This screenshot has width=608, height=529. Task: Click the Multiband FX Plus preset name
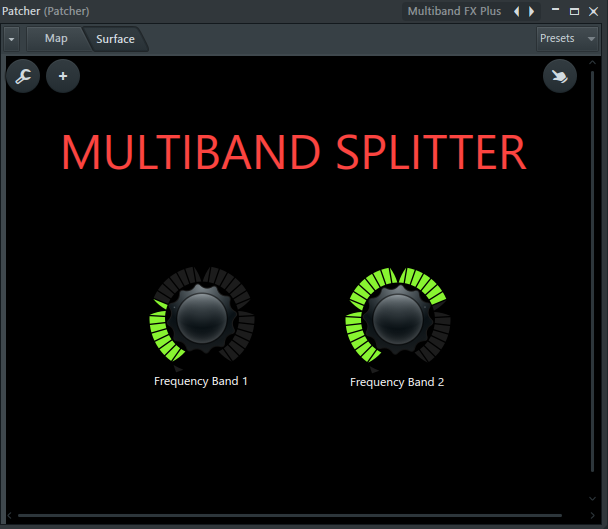click(x=454, y=11)
